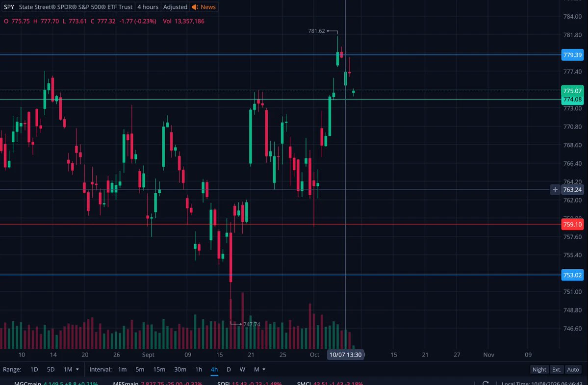Click the Nov label on the date axis
Viewport: 588px width, 385px height.
(x=488, y=355)
